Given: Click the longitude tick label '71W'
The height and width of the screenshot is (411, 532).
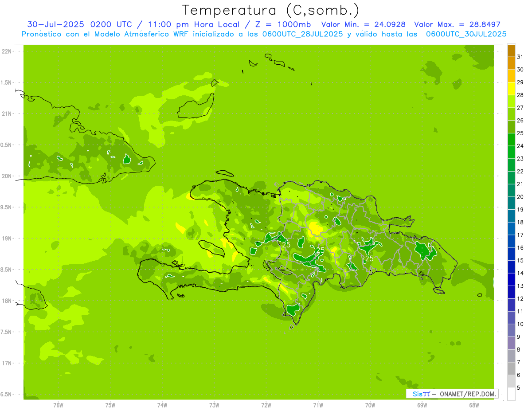Looking at the screenshot, I should tap(318, 405).
